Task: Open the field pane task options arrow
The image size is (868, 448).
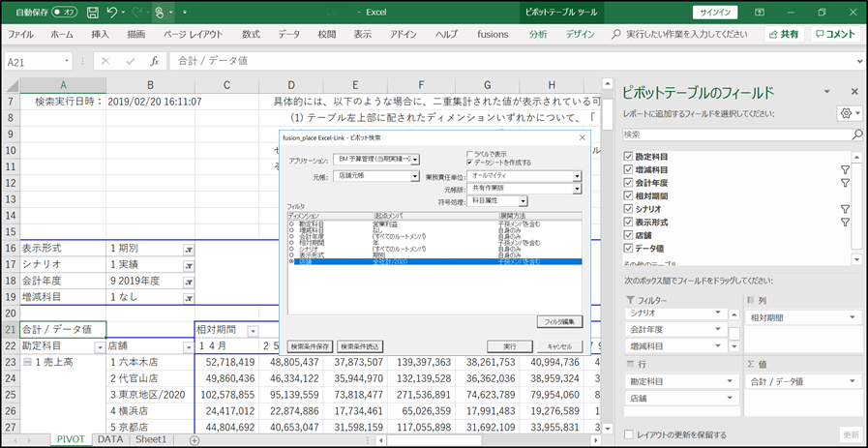Action: click(x=827, y=92)
